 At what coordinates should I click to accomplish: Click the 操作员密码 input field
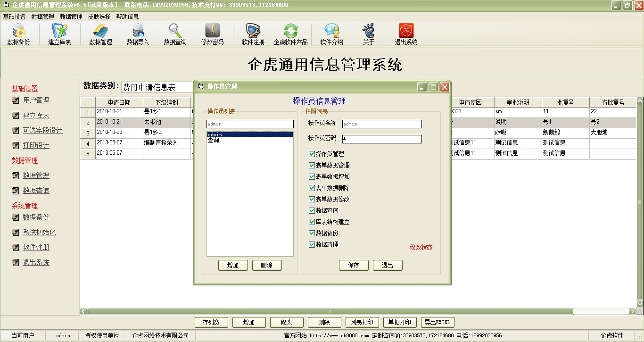[x=382, y=139]
